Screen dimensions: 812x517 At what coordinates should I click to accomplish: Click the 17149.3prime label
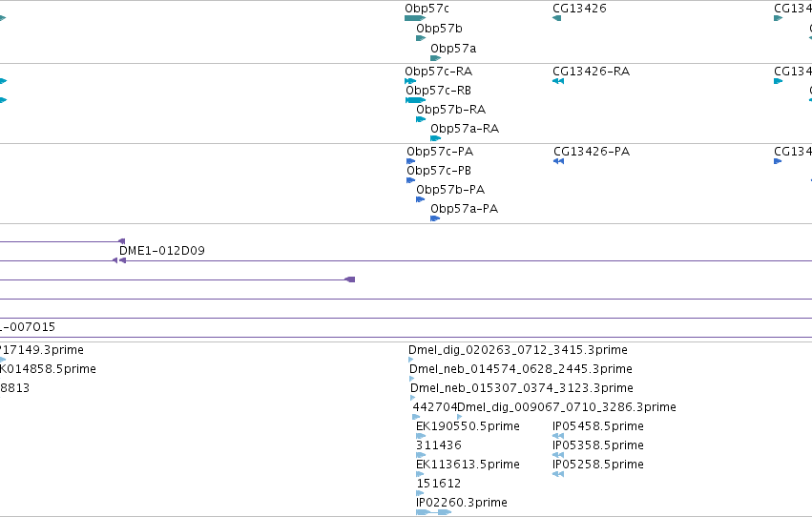click(42, 350)
